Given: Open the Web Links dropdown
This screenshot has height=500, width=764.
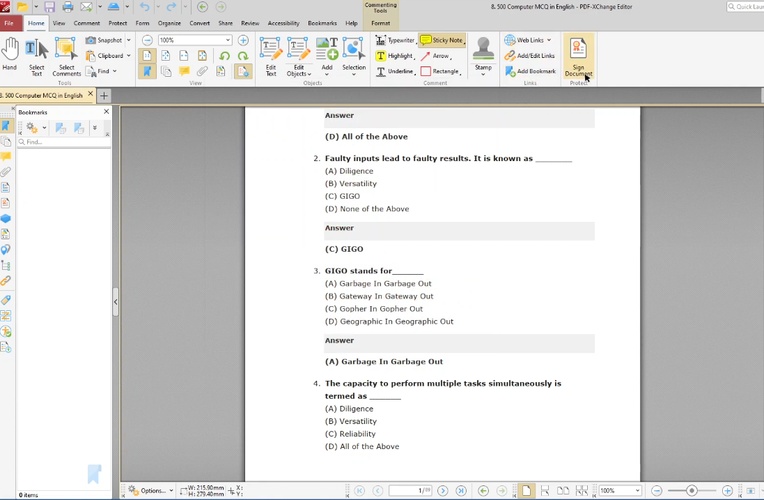Looking at the screenshot, I should [x=549, y=40].
